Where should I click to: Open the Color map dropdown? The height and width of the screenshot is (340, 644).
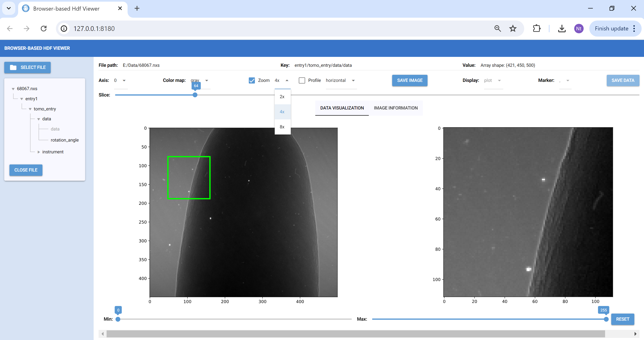[x=200, y=80]
